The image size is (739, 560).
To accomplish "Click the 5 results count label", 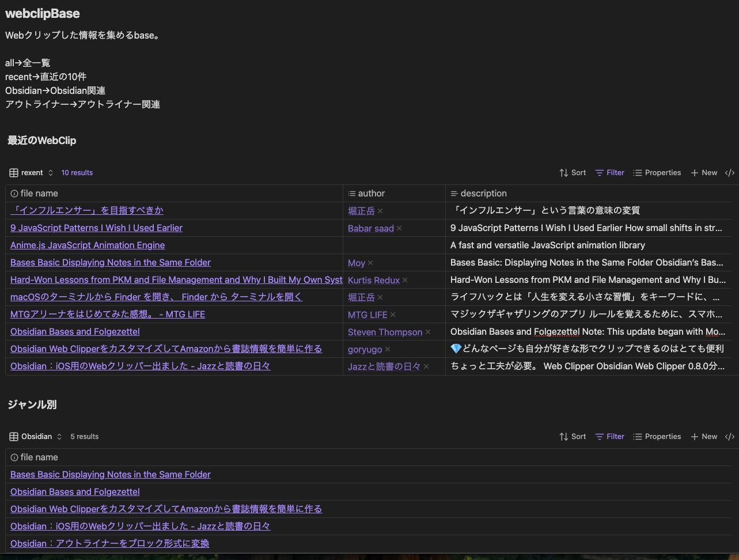I will click(x=85, y=437).
